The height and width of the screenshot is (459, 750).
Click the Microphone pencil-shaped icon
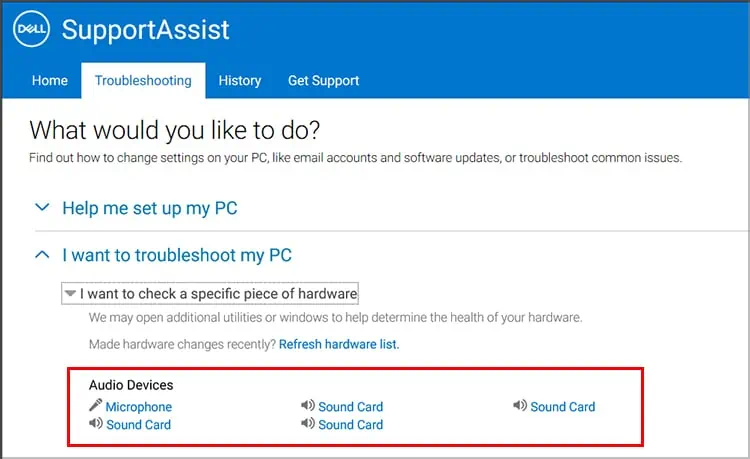(x=95, y=406)
